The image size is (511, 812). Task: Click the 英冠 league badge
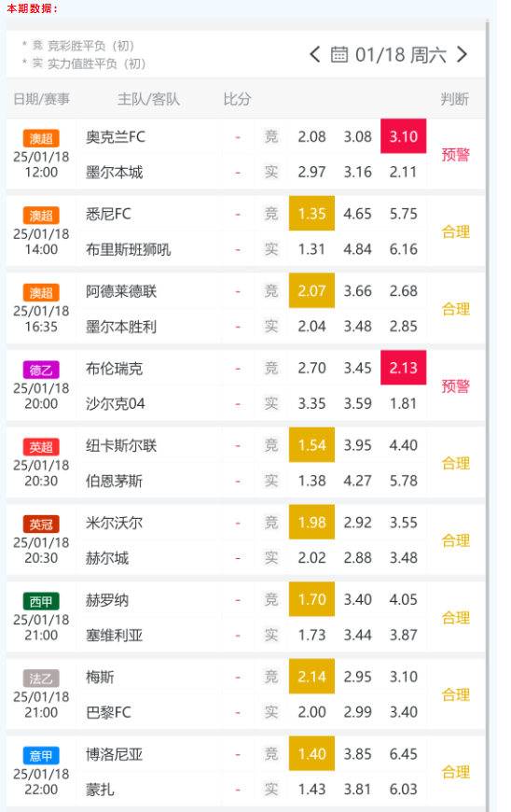coord(41,525)
